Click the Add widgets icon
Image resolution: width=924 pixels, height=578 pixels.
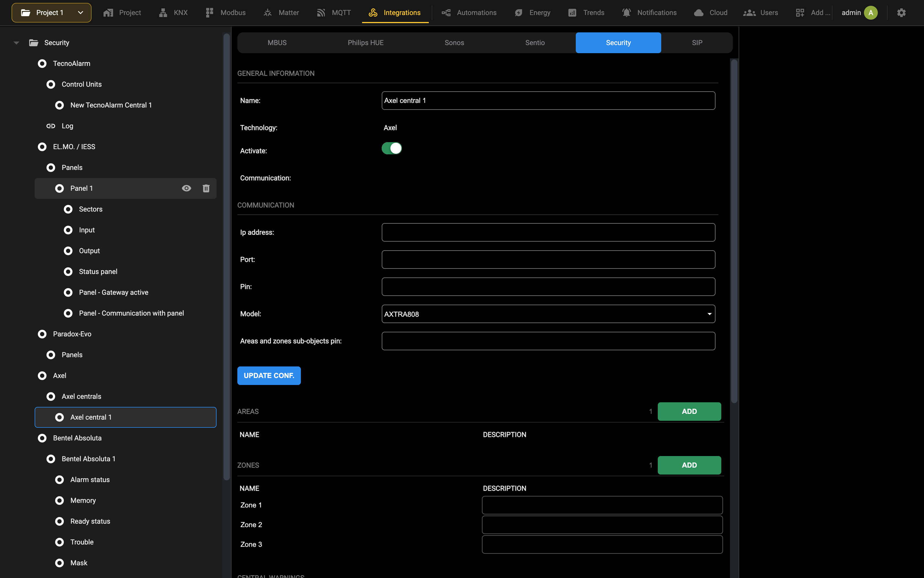pyautogui.click(x=800, y=13)
